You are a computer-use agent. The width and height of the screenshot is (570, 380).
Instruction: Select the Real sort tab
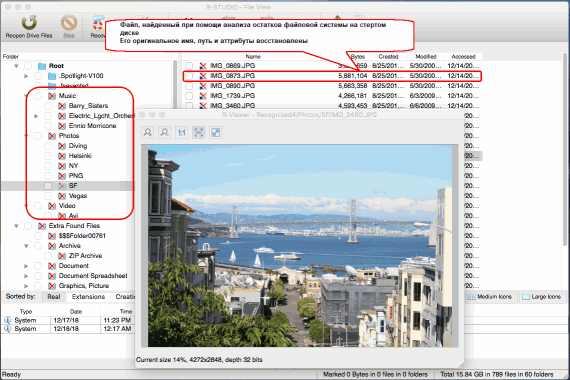54,297
